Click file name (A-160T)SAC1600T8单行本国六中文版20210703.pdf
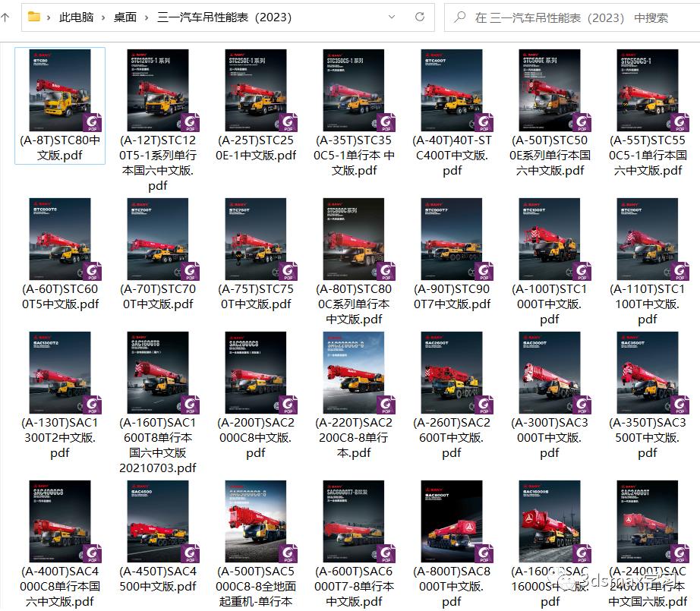This screenshot has height=611, width=700. (x=158, y=445)
